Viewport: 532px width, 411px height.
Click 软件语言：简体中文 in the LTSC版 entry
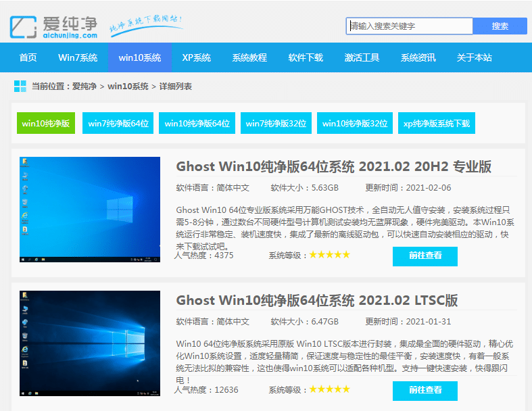click(x=213, y=321)
